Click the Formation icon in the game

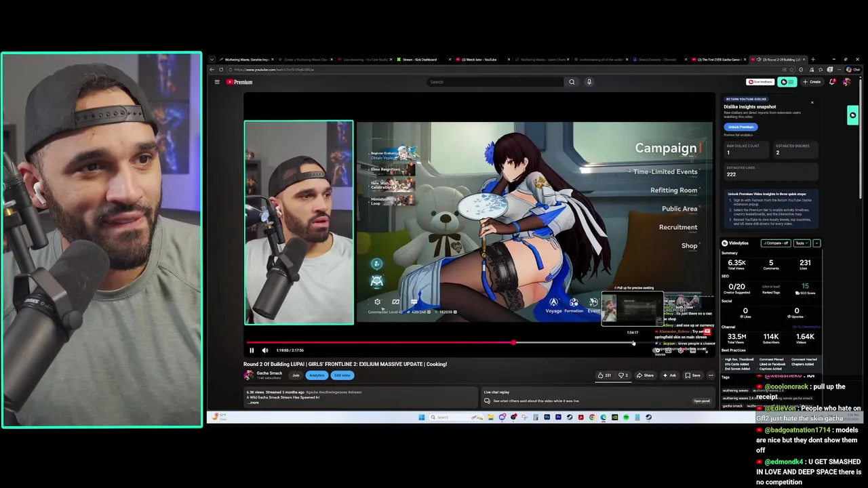[x=574, y=305]
